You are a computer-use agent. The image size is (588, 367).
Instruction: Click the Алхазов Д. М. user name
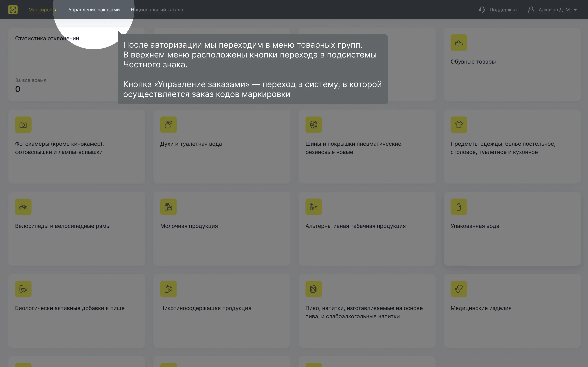click(555, 10)
